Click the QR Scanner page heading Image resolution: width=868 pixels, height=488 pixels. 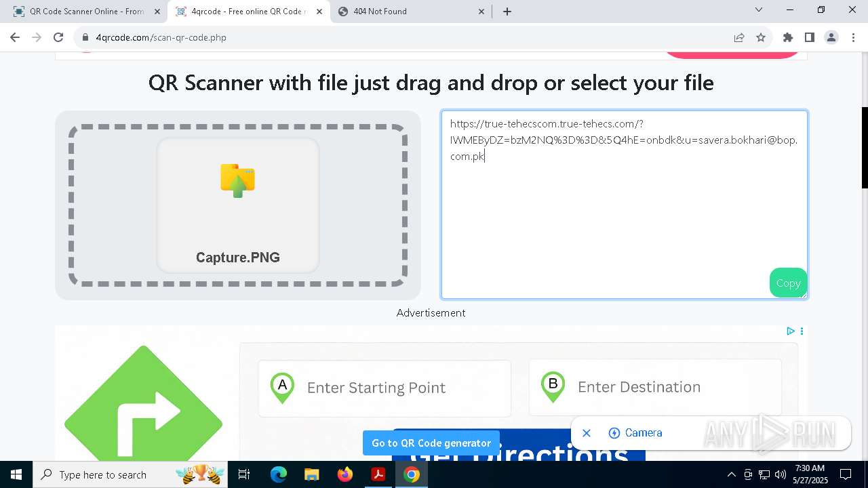coord(431,83)
